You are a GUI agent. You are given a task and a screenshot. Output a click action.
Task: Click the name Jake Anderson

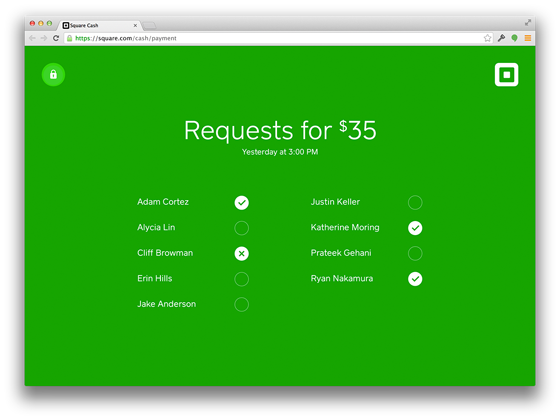click(x=166, y=304)
